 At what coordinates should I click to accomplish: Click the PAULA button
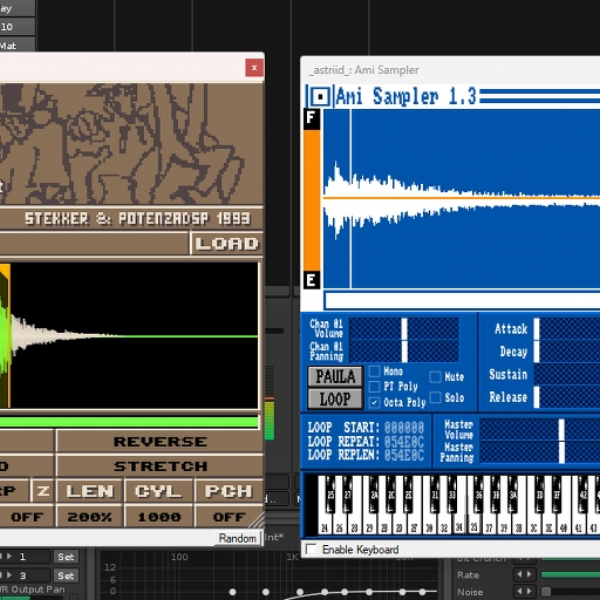coord(335,377)
